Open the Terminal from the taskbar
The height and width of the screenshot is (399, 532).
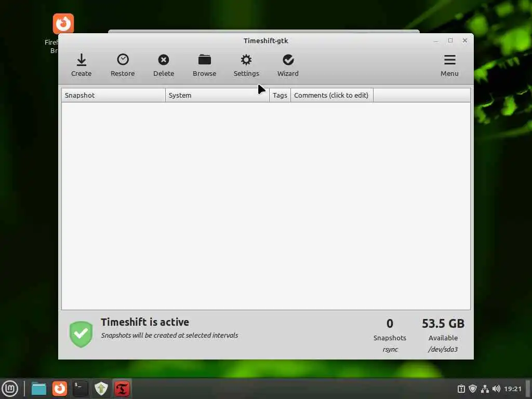coord(81,389)
